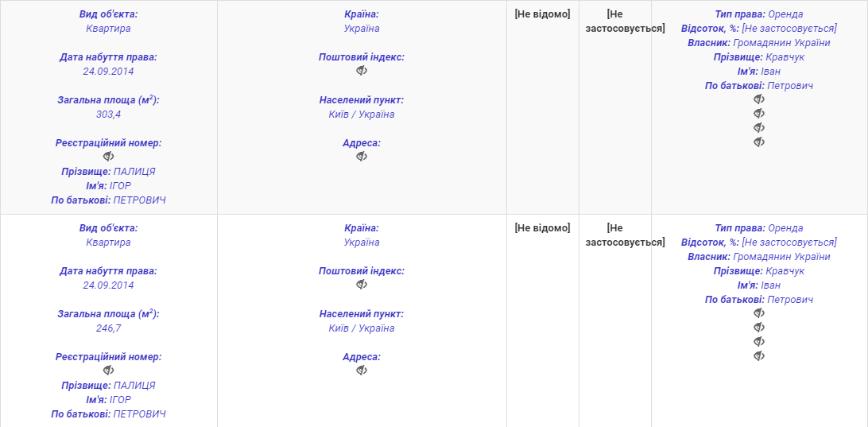The height and width of the screenshot is (427, 868).
Task: Select Київ / Україна in the second row
Action: coord(362,328)
